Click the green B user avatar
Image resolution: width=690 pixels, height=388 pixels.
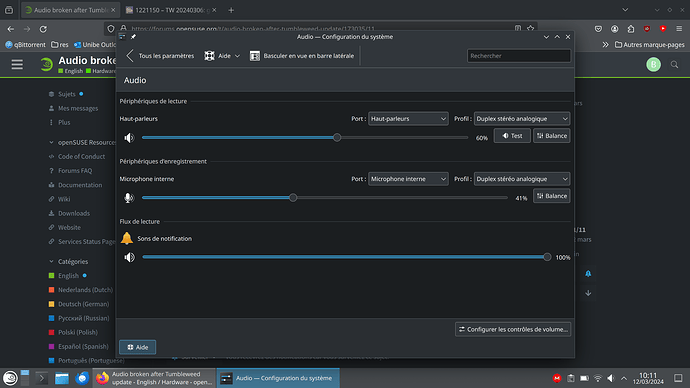pyautogui.click(x=653, y=65)
